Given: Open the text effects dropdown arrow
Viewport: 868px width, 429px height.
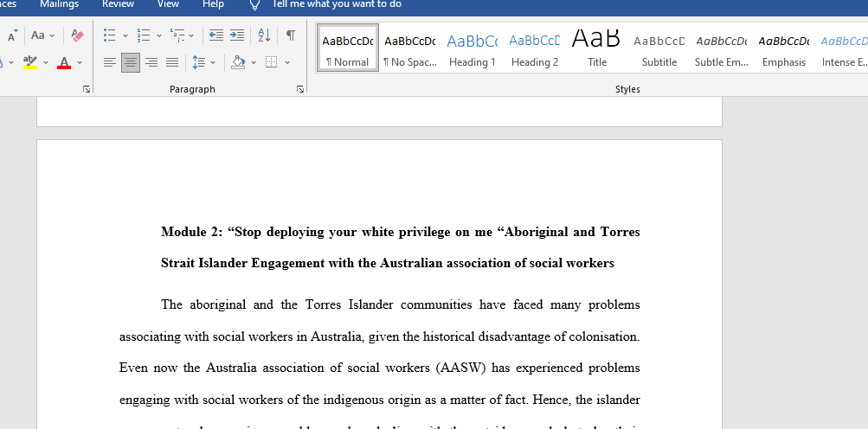Looking at the screenshot, I should pyautogui.click(x=11, y=62).
